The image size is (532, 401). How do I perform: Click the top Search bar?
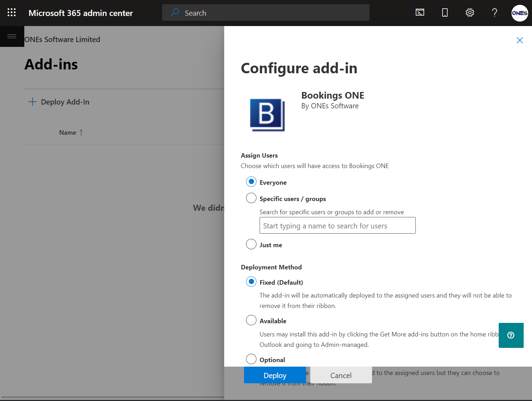[x=265, y=13]
